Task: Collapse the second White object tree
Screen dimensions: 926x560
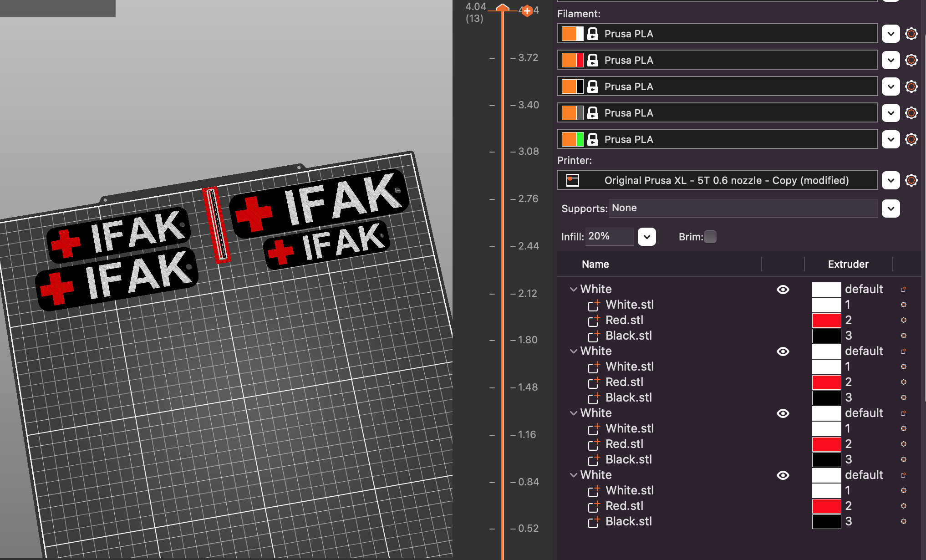Action: point(573,351)
